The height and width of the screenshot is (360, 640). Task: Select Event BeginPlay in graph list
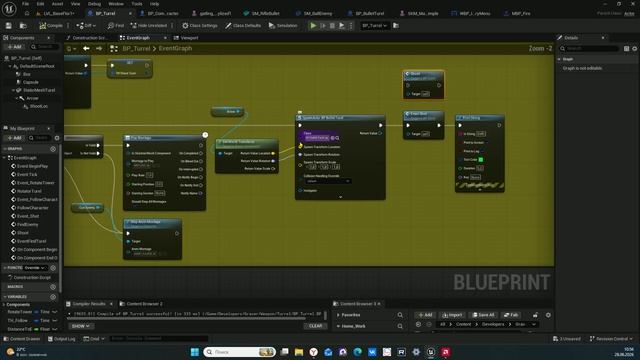coord(32,166)
